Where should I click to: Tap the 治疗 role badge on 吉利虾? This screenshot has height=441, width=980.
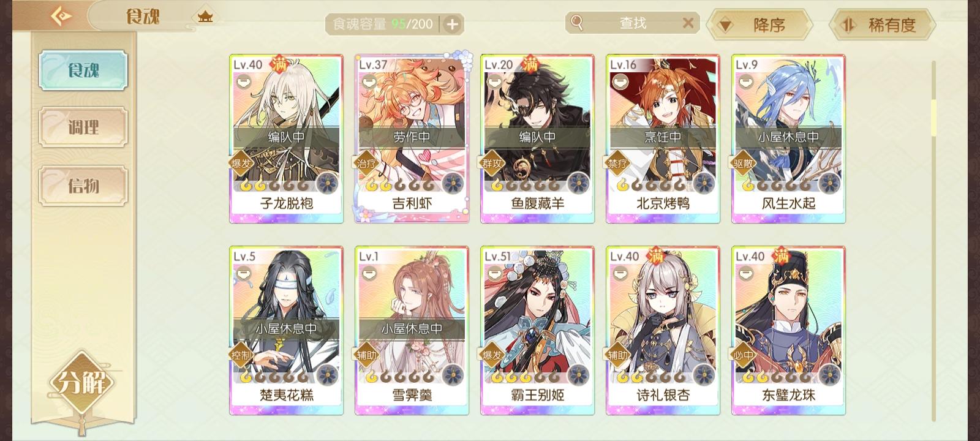coord(366,163)
